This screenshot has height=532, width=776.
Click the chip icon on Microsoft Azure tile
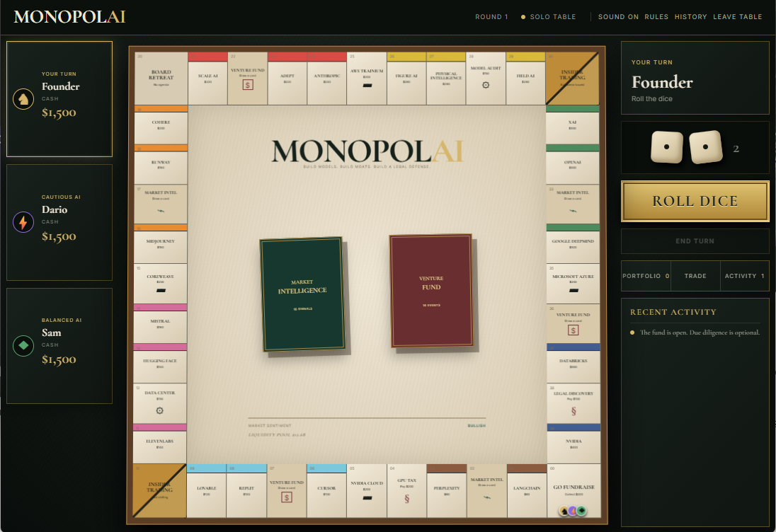pos(574,290)
